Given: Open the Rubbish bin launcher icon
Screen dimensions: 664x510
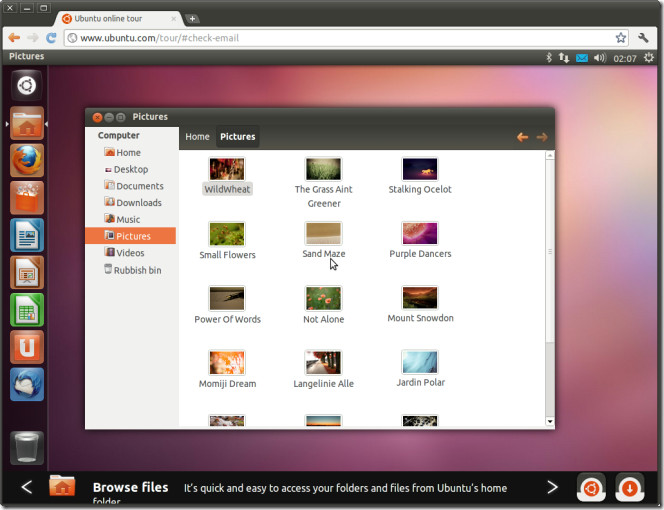Looking at the screenshot, I should (x=27, y=448).
